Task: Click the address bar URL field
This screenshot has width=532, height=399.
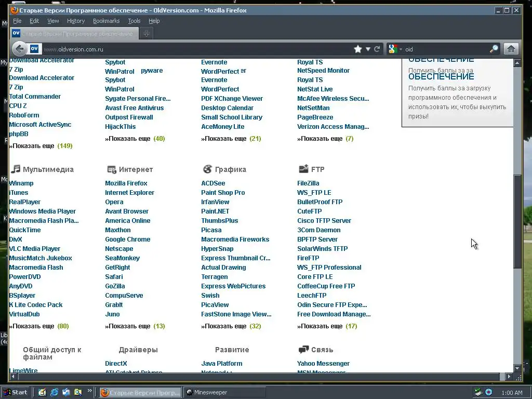Action: click(197, 49)
